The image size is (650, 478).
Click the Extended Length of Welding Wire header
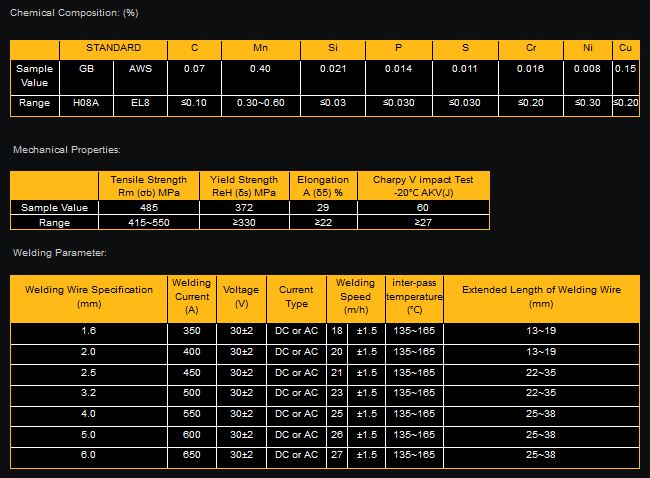541,296
